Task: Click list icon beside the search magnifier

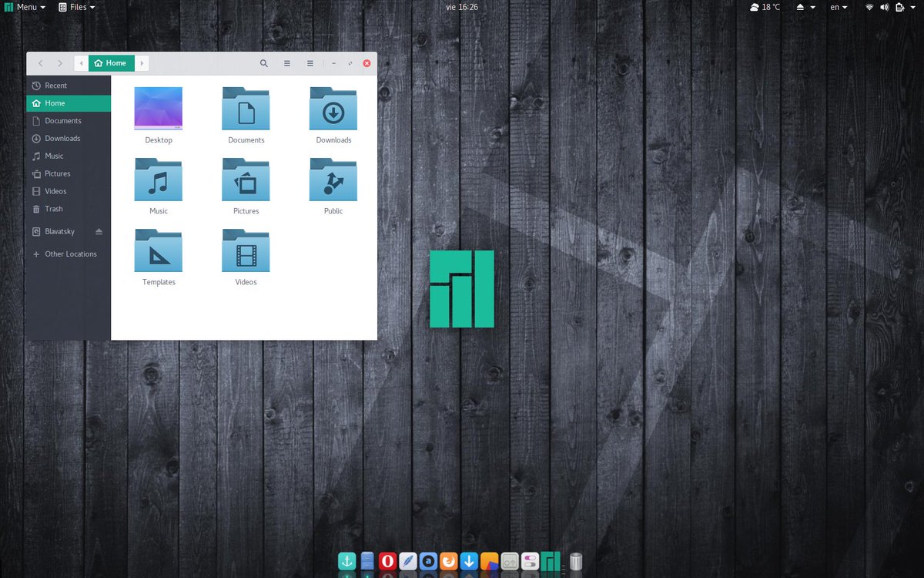Action: [x=287, y=63]
